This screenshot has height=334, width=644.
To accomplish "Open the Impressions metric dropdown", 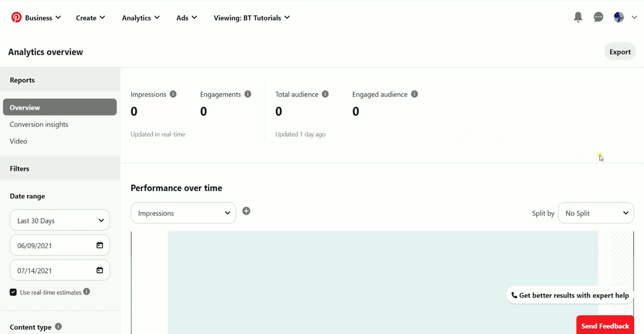I will (183, 213).
